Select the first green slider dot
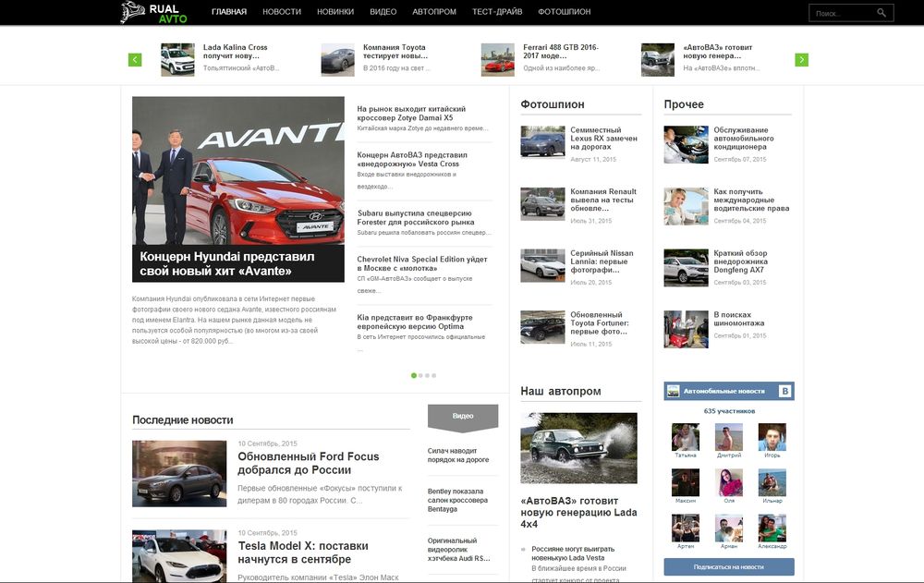 [x=414, y=375]
